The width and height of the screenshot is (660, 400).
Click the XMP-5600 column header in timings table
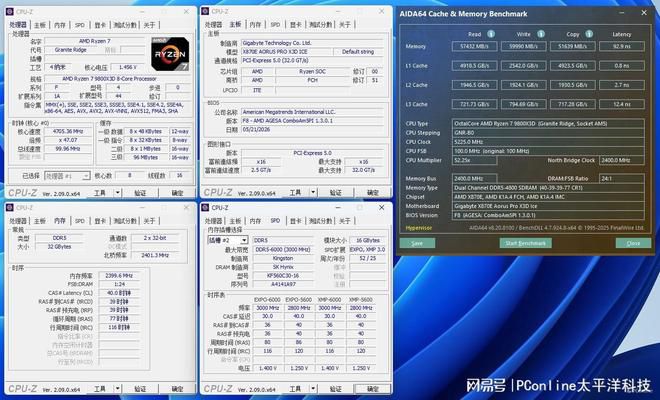361,299
